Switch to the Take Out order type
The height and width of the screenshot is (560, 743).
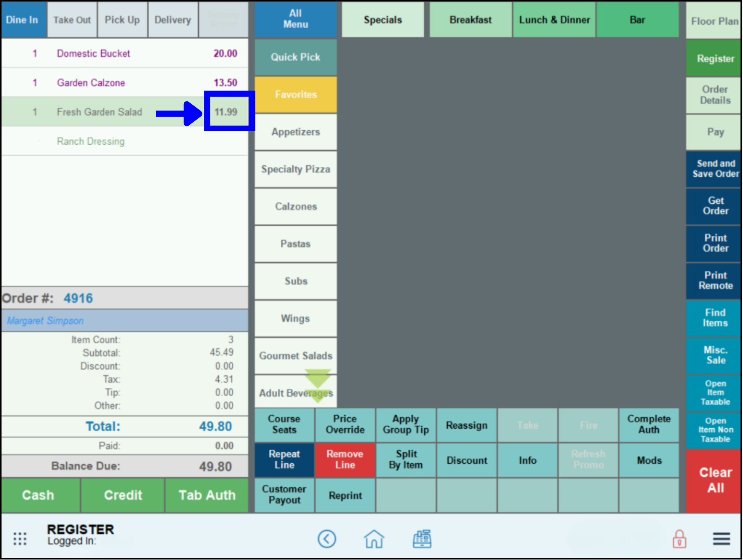(72, 20)
